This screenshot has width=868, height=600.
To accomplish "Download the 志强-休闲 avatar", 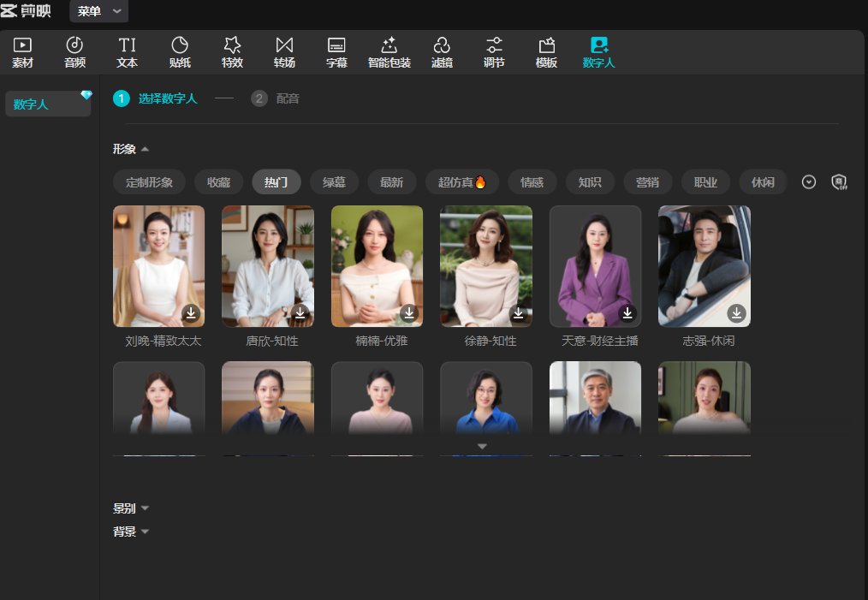I will pos(736,313).
